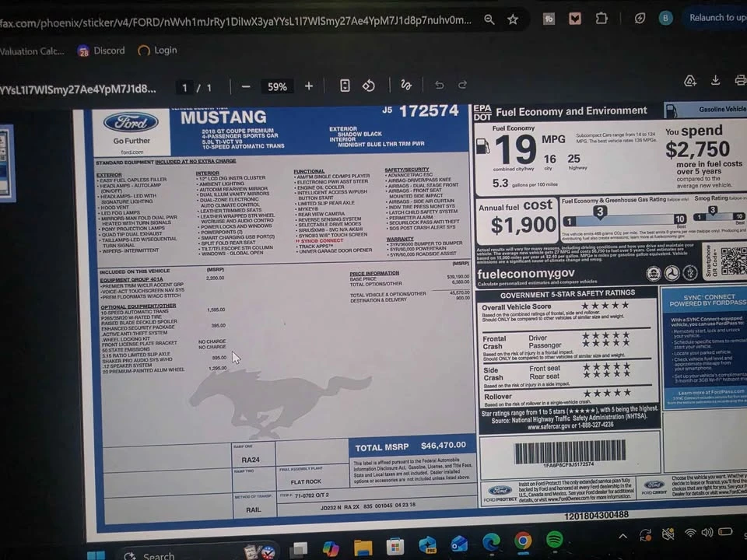
Task: Expand the hidden system tray icons chevron
Action: coord(622,537)
